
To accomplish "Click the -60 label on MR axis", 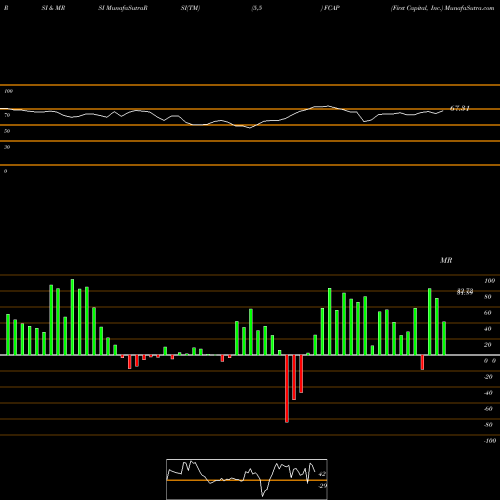I will click(x=488, y=409).
